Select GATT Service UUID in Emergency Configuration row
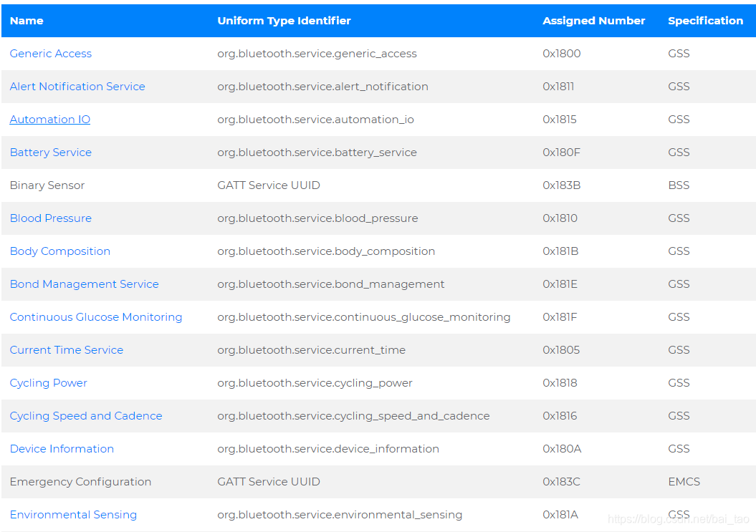This screenshot has width=756, height=532. tap(269, 482)
